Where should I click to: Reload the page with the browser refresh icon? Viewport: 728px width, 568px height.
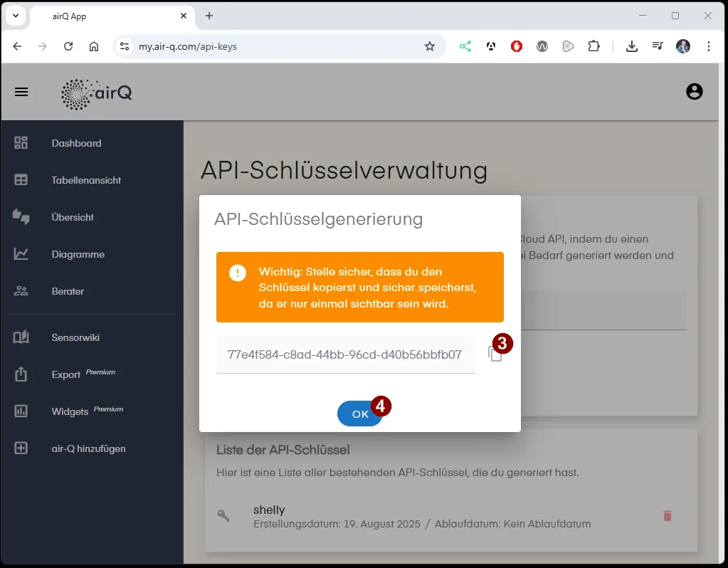(68, 46)
